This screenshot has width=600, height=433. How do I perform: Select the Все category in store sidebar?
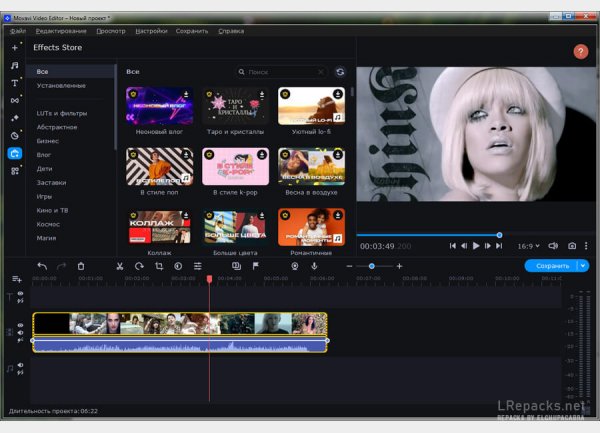(71, 72)
